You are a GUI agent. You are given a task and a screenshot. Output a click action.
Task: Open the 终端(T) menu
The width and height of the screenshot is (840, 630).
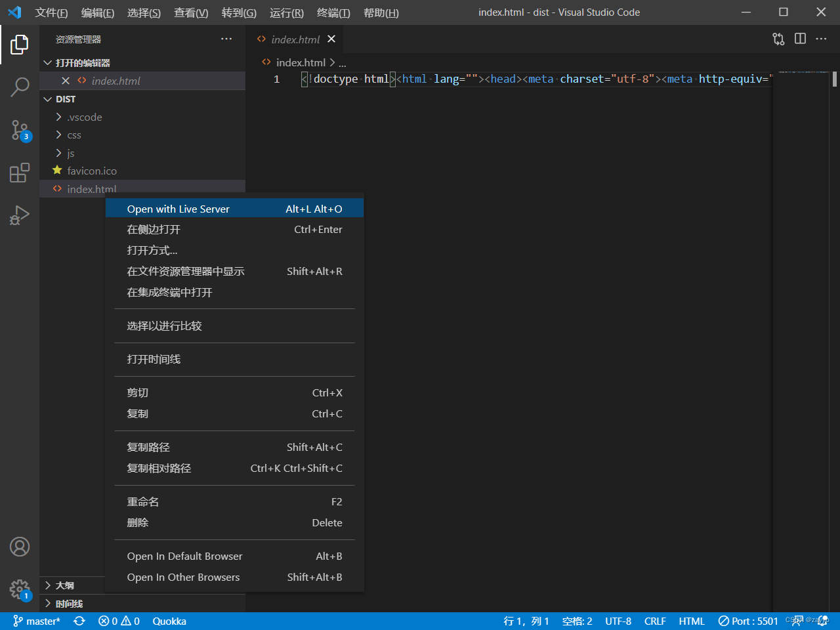(333, 12)
